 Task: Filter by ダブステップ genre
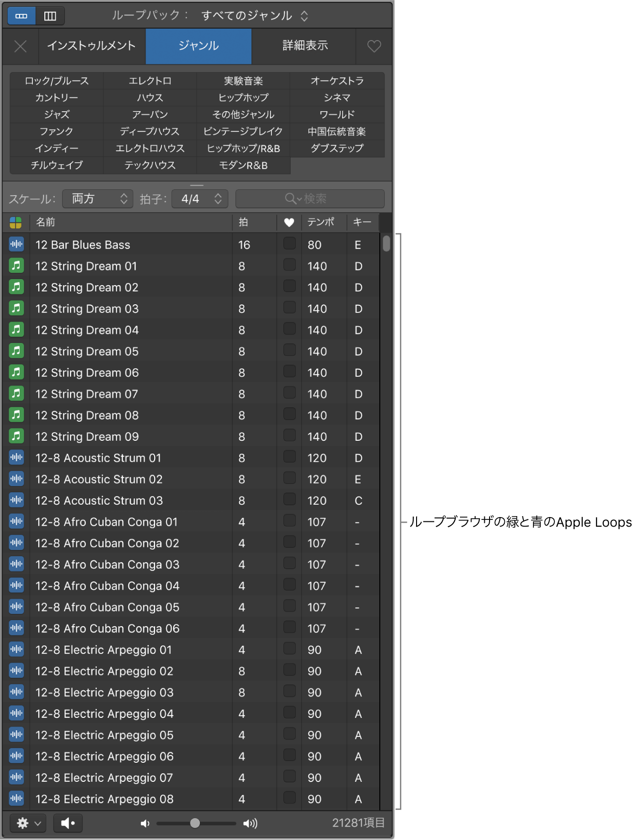[x=337, y=148]
